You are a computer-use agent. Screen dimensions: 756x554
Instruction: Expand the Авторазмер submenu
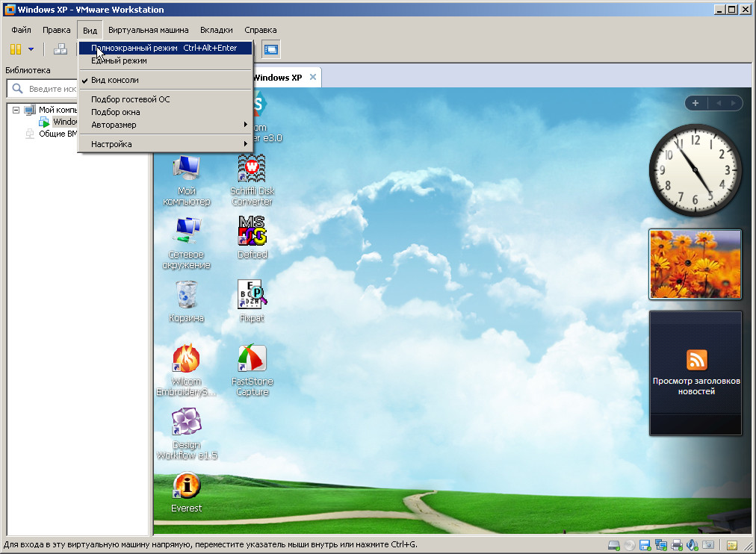tap(165, 125)
